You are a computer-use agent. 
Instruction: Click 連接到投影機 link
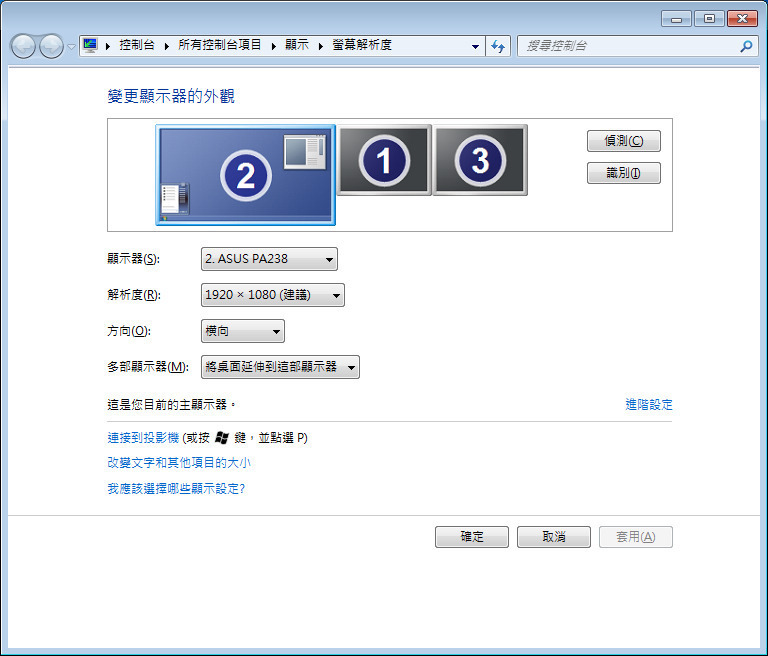[x=143, y=437]
